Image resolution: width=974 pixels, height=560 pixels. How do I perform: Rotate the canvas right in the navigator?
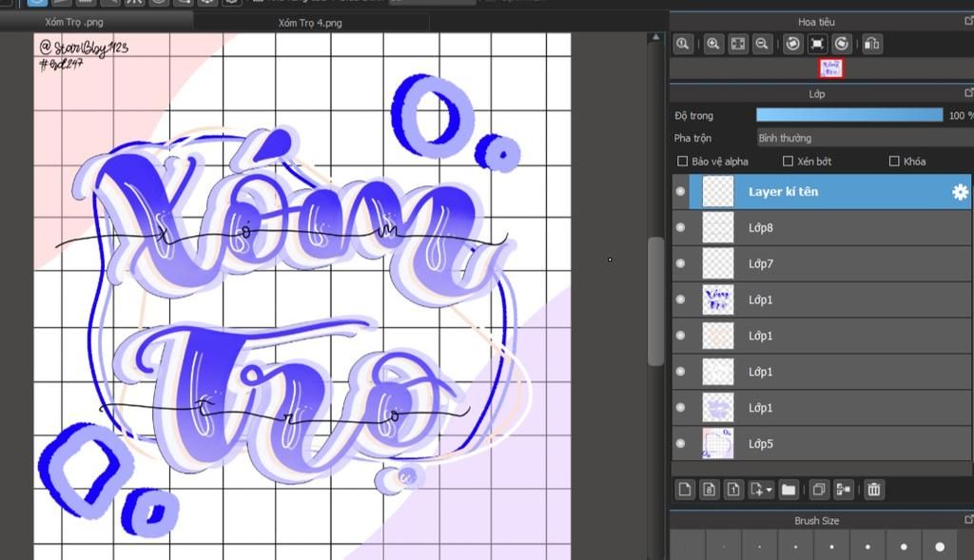pos(841,44)
